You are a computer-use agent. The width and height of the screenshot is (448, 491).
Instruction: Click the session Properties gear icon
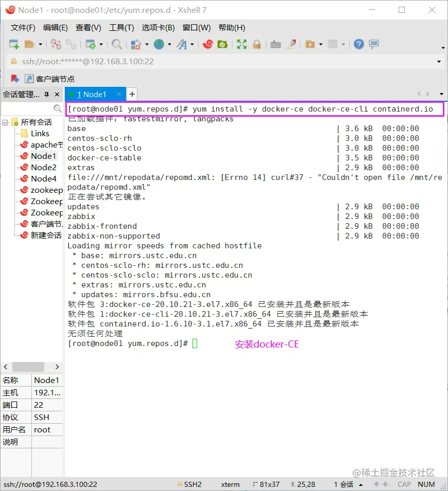coord(91,44)
